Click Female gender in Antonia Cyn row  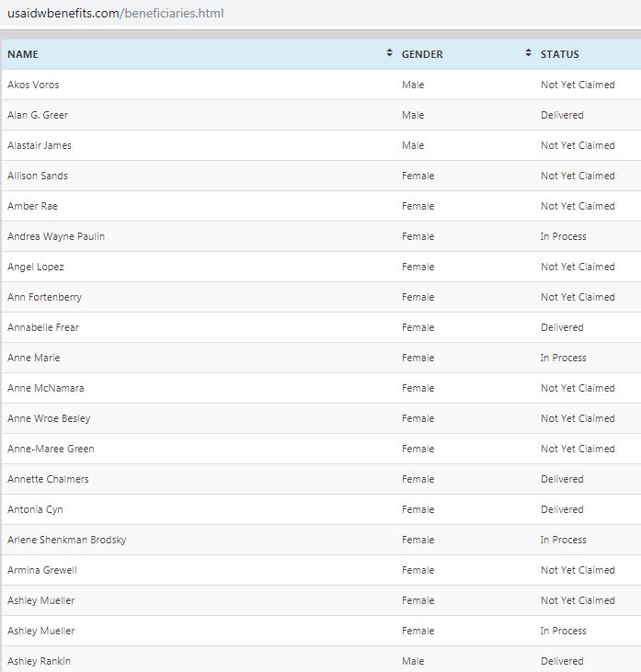point(418,509)
